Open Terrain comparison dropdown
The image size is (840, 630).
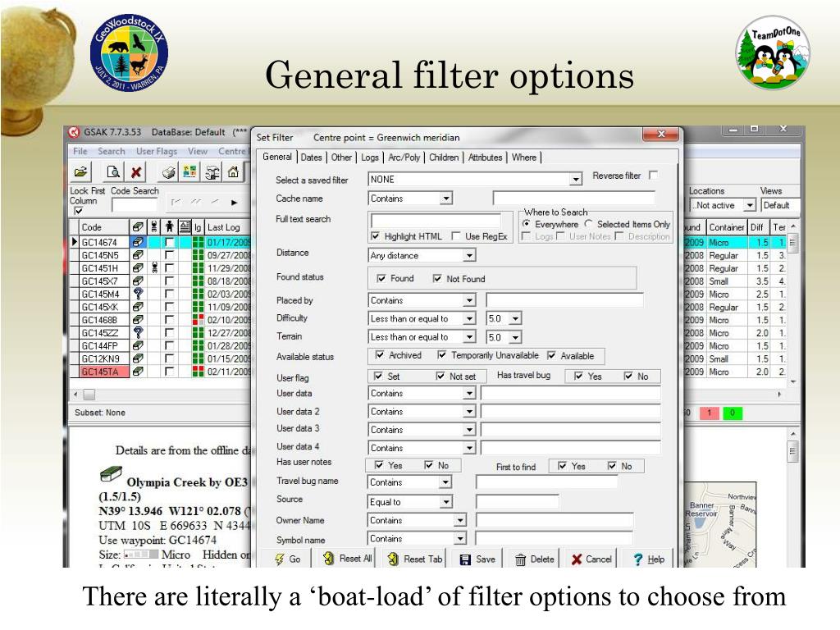(469, 337)
